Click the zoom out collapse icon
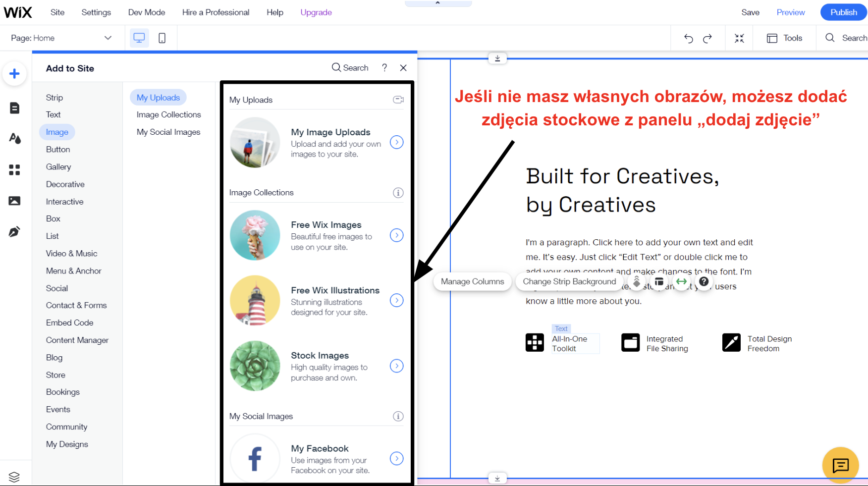This screenshot has width=868, height=486. (739, 38)
